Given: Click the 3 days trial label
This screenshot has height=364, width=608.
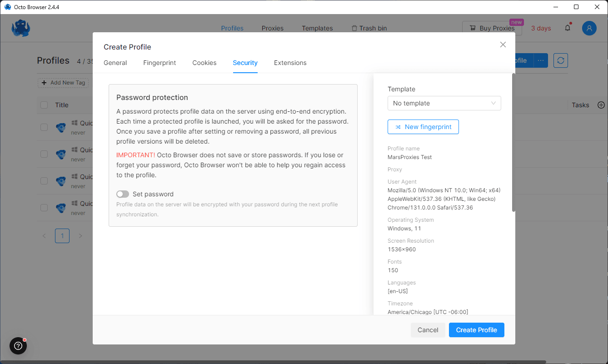Looking at the screenshot, I should coord(541,28).
